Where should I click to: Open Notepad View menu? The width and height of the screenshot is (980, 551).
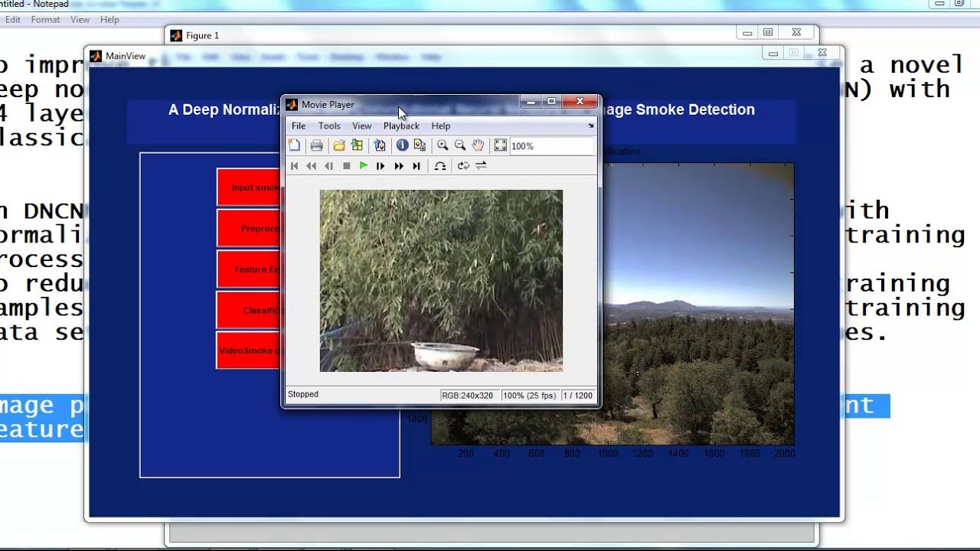coord(80,20)
